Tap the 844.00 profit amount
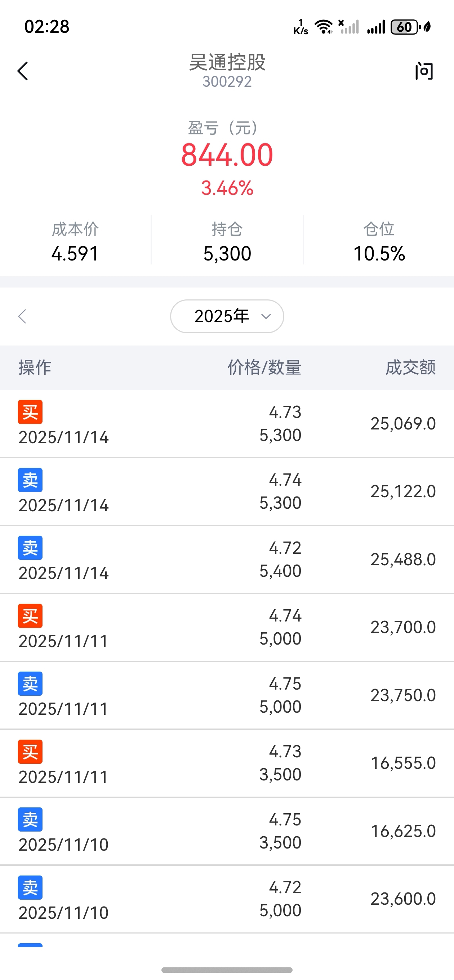Viewport: 454px width, 980px height. click(227, 155)
